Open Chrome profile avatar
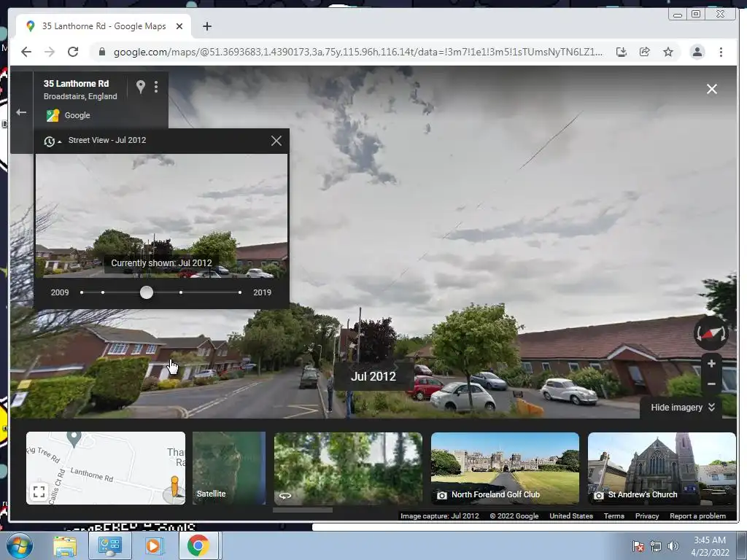Image resolution: width=747 pixels, height=560 pixels. click(697, 52)
